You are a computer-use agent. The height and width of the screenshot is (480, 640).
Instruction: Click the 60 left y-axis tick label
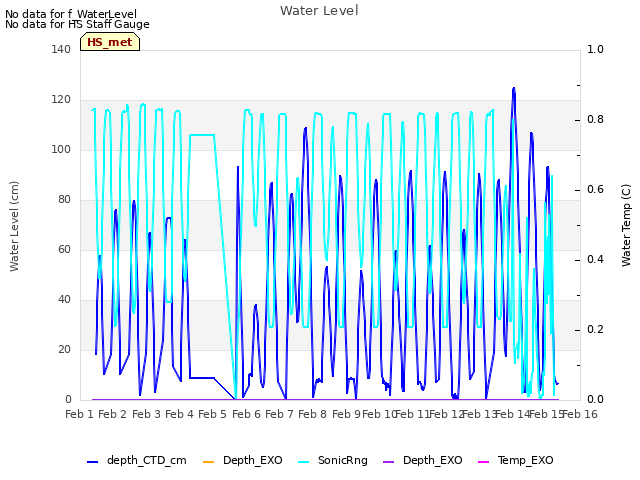pos(64,249)
